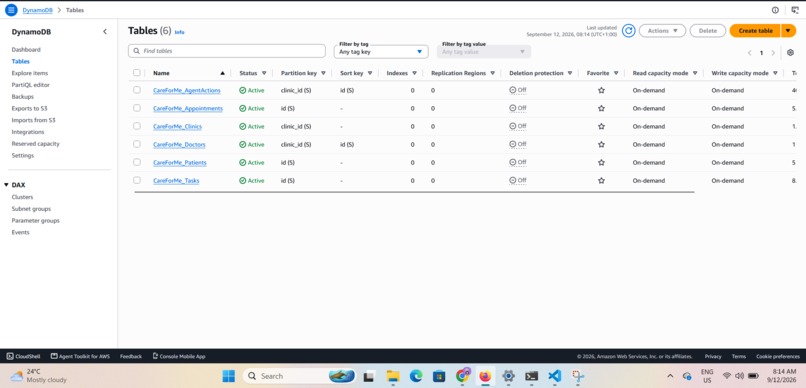Open File Explorer from the taskbar
The height and width of the screenshot is (388, 806).
click(393, 376)
